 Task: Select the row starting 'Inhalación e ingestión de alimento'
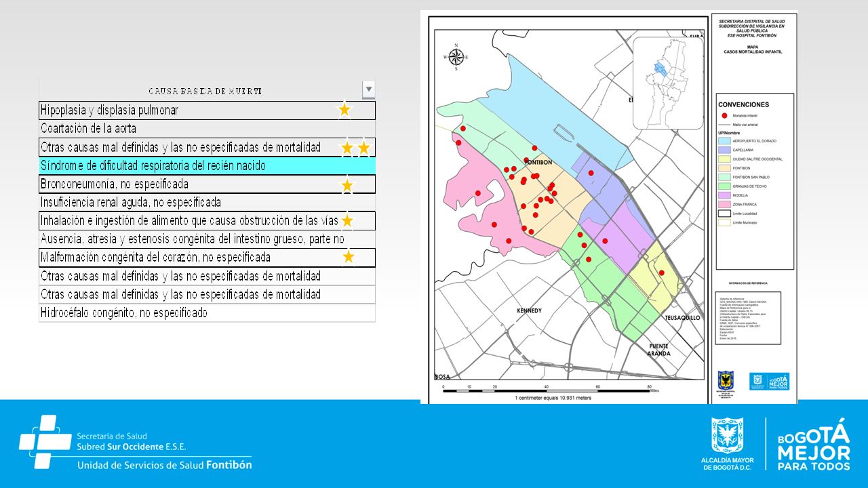click(208, 221)
